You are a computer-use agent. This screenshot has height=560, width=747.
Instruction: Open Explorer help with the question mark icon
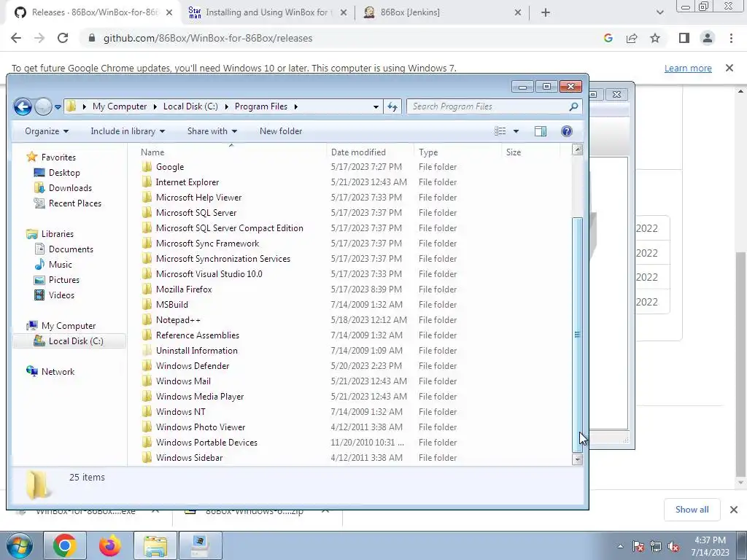click(x=566, y=131)
